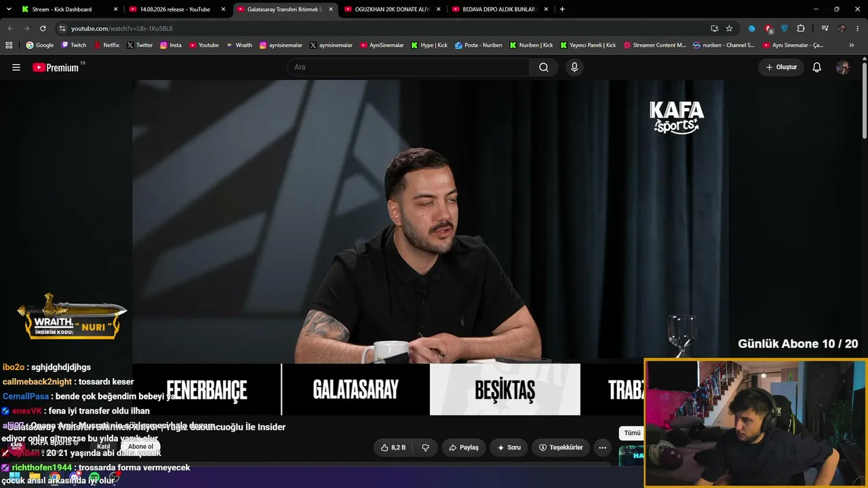Click the Soru ask button
Viewport: 868px width, 488px height.
pyautogui.click(x=509, y=447)
